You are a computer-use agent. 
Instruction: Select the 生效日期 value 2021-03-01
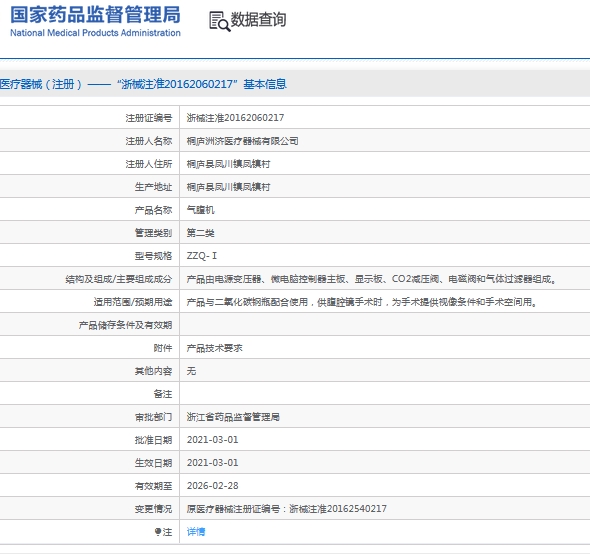pos(213,463)
